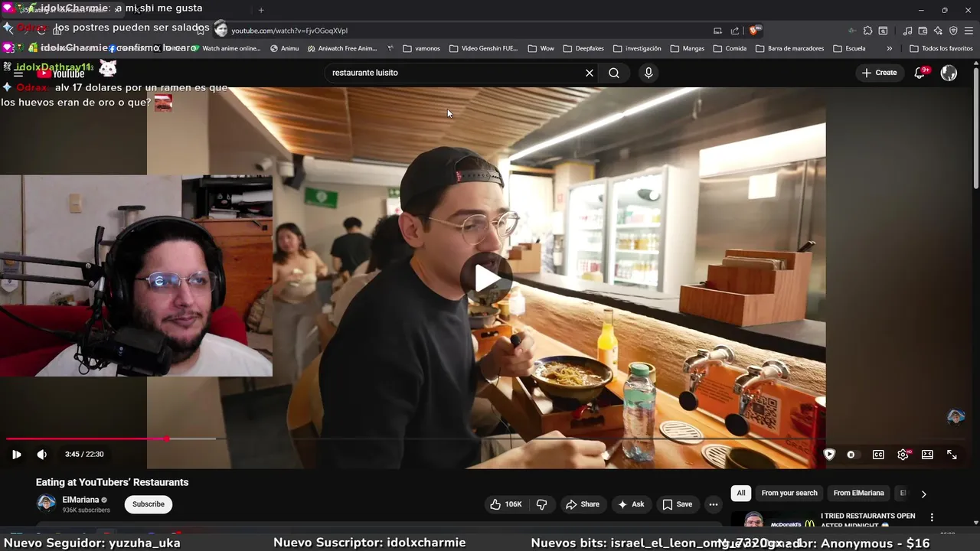Save the video to a playlist
This screenshot has width=980, height=551.
coord(678,504)
